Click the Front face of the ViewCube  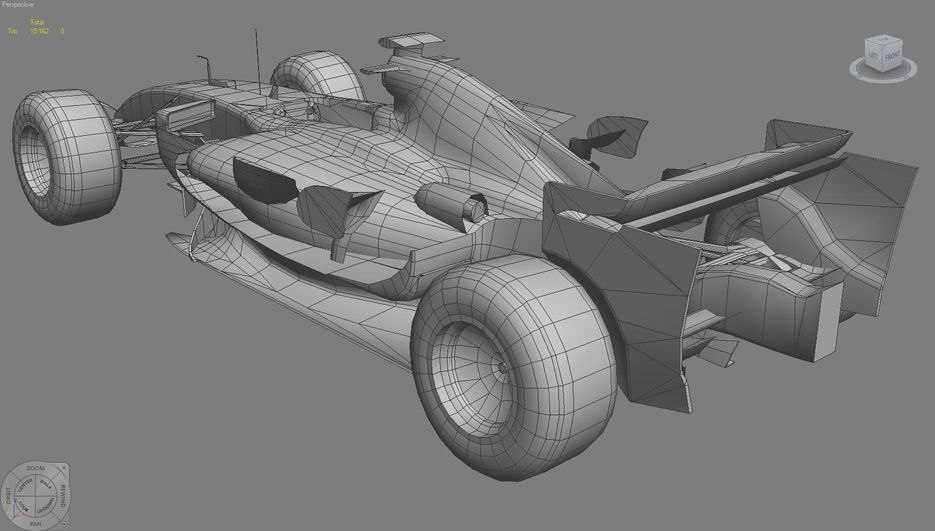(892, 53)
